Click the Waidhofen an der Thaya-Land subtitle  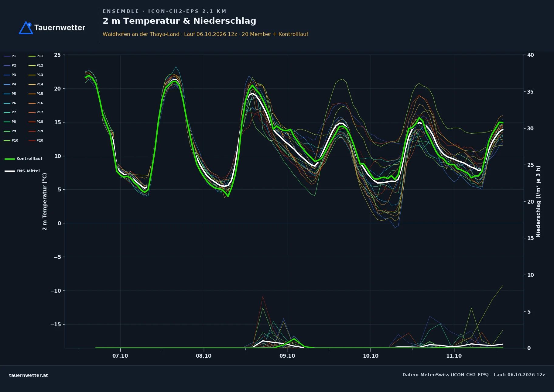point(205,34)
